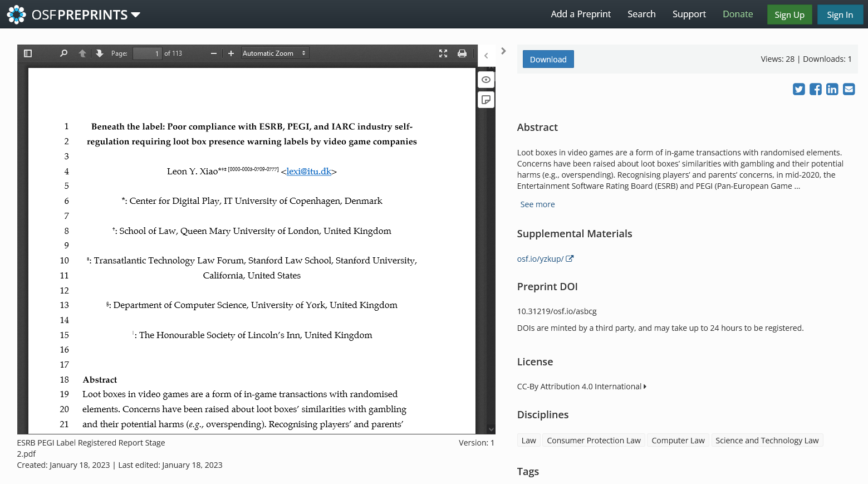Click the PDF vertical scrollbar down arrow
Viewport: 868px width, 484px height.
click(x=491, y=429)
